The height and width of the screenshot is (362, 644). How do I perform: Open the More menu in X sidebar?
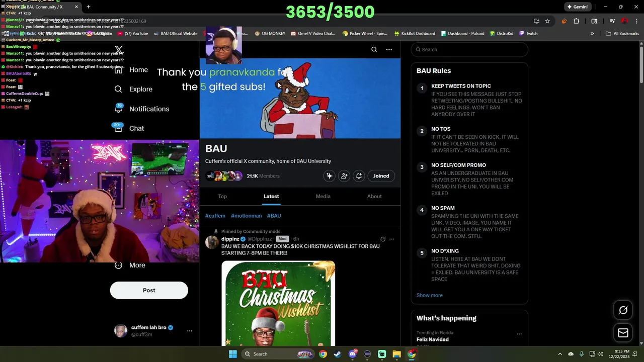(130, 265)
